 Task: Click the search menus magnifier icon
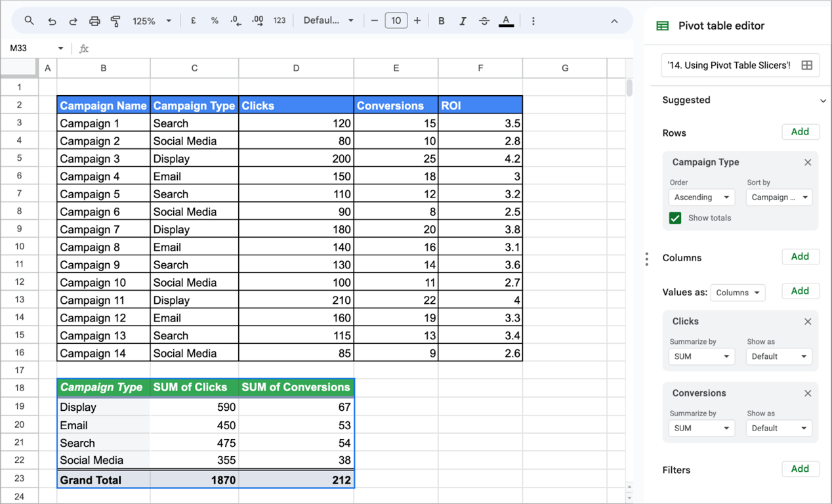point(30,21)
